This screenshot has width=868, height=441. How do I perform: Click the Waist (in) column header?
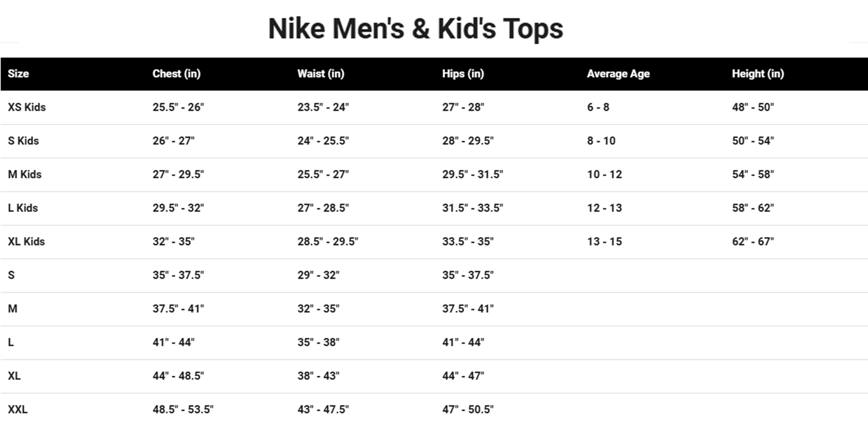pos(321,74)
